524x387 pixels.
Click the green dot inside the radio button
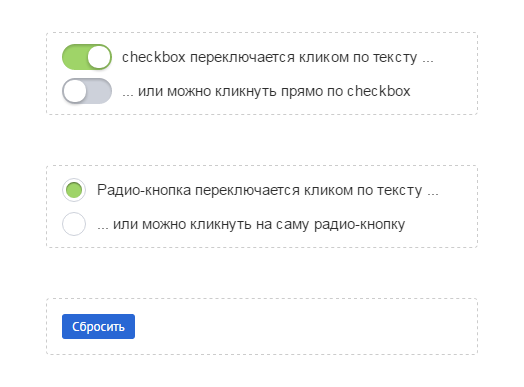coord(74,190)
